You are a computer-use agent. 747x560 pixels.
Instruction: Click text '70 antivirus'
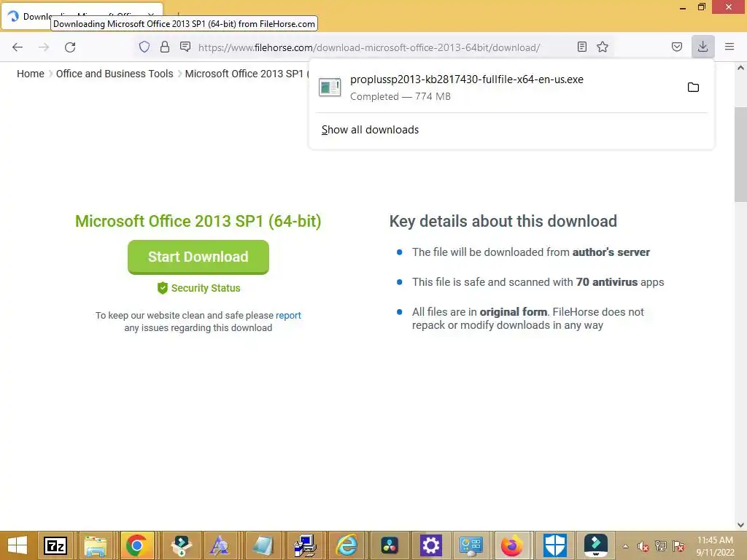(x=606, y=282)
